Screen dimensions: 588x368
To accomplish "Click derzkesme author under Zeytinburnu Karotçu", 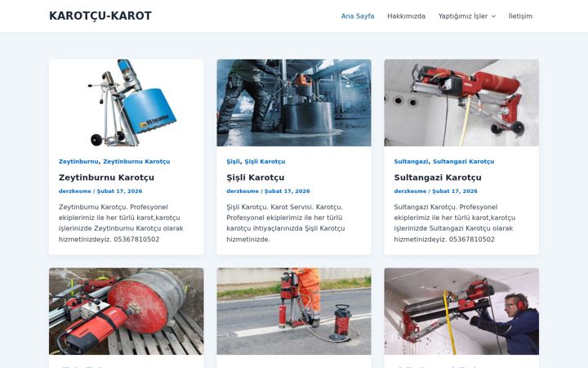I will click(x=74, y=191).
